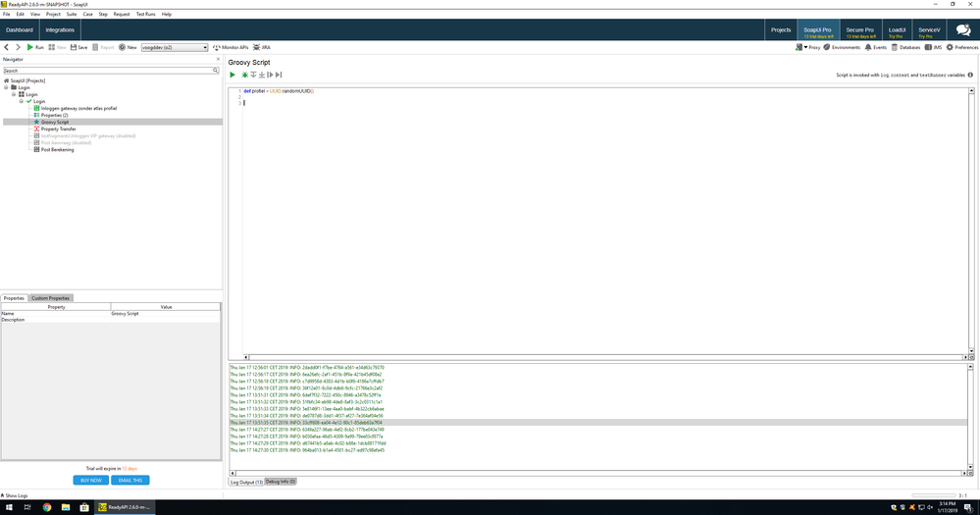Image resolution: width=980 pixels, height=515 pixels.
Task: Click the Save toolbar icon
Action: click(78, 47)
